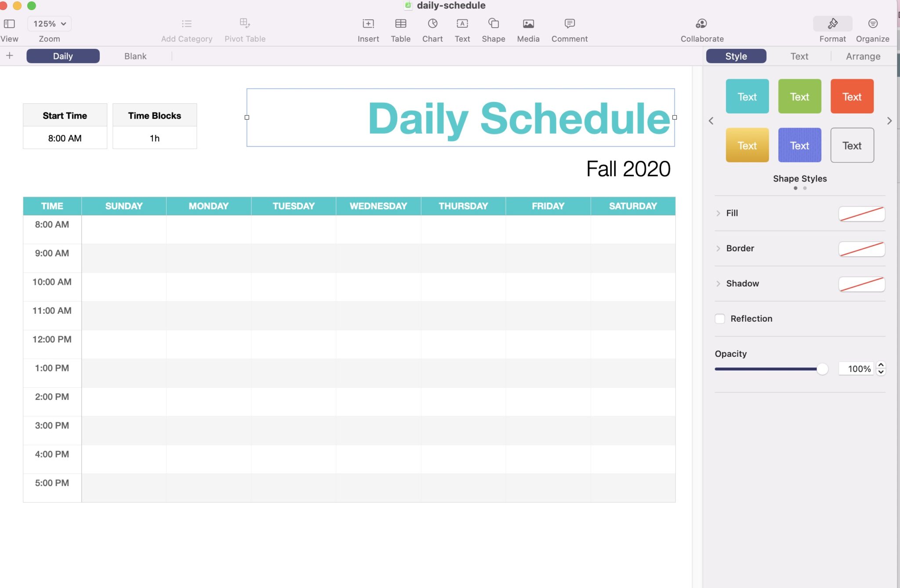Select the Time Blocks header cell

tap(155, 115)
